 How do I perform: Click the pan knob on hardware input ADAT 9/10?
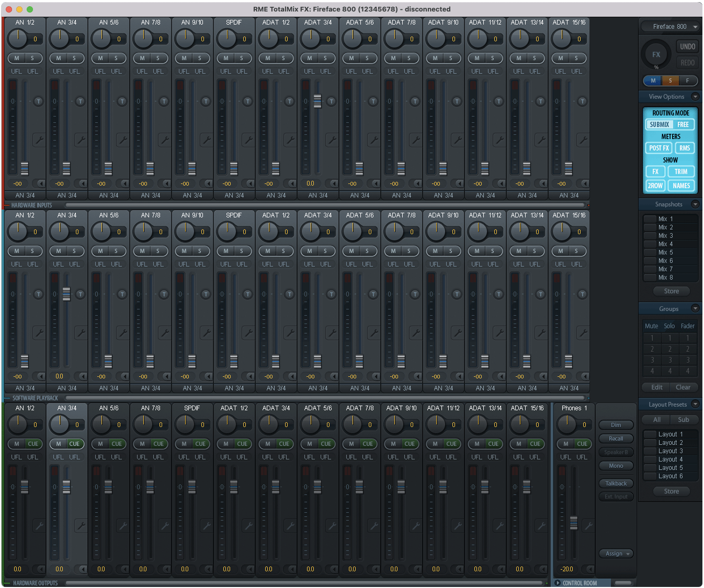pos(436,39)
